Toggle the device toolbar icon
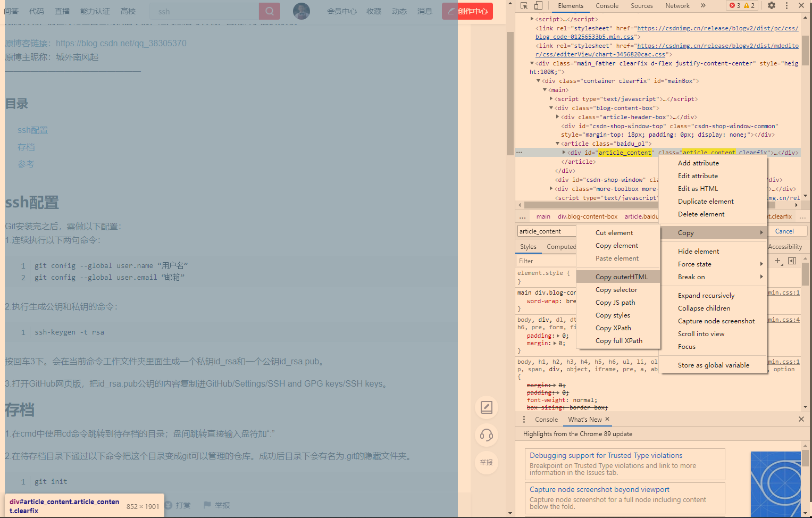The width and height of the screenshot is (812, 518). (x=538, y=5)
